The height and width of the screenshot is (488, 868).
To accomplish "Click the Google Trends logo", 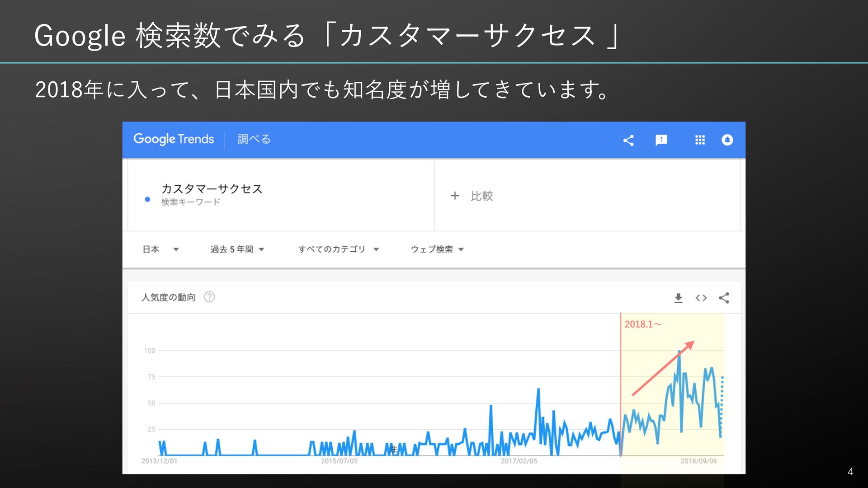I will [x=174, y=139].
